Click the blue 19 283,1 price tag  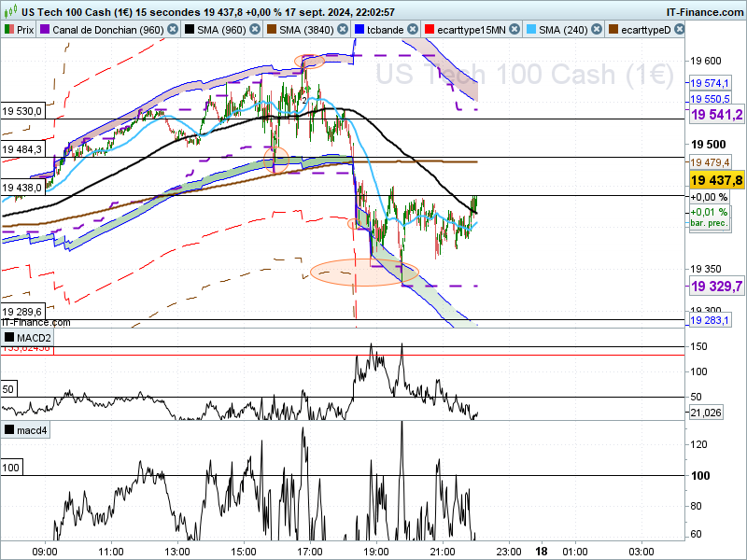pyautogui.click(x=710, y=320)
